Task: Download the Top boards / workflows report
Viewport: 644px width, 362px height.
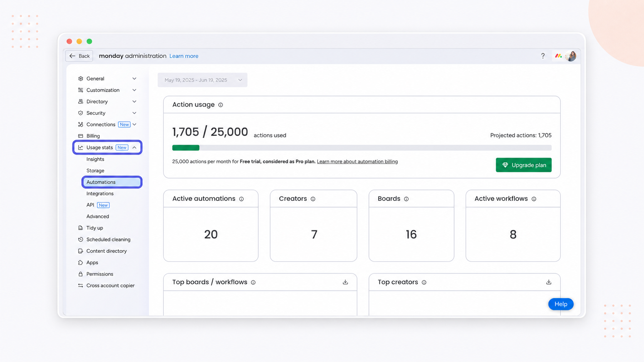Action: 345,282
